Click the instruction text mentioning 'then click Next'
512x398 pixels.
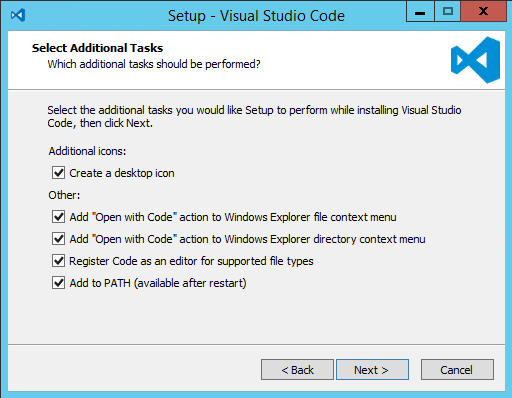click(254, 117)
